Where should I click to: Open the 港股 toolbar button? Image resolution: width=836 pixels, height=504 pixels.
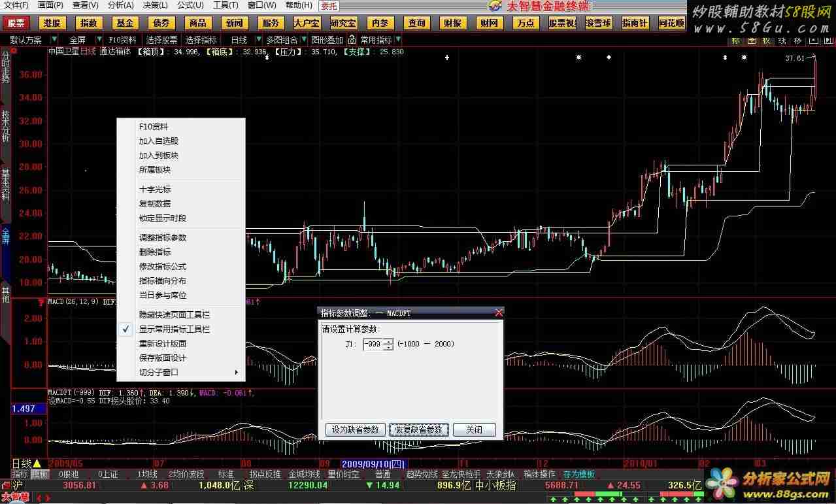pos(52,23)
